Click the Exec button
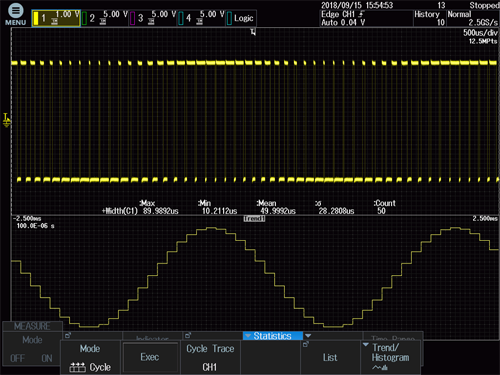Viewport: 500px width, 375px height. tap(150, 357)
